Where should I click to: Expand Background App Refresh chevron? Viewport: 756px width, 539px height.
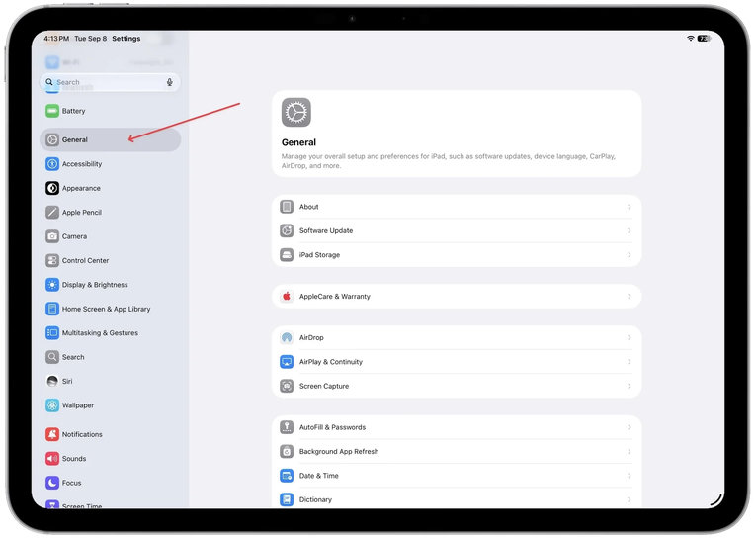pos(630,452)
